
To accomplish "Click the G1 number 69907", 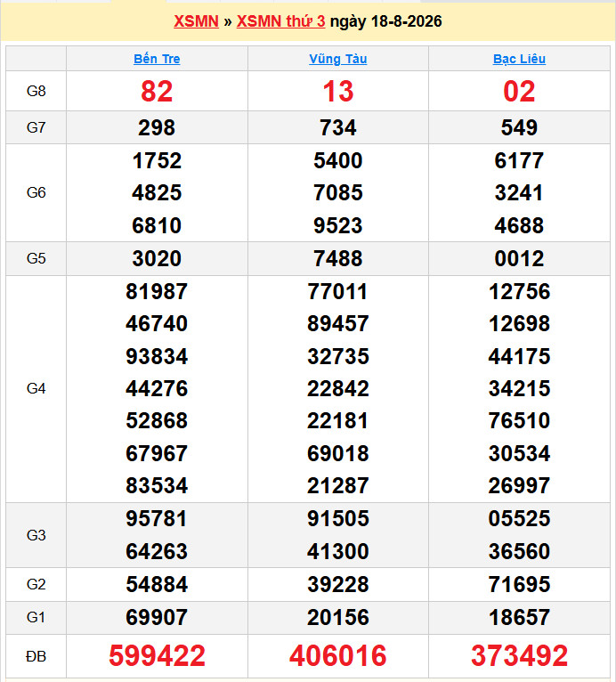I will (157, 617).
